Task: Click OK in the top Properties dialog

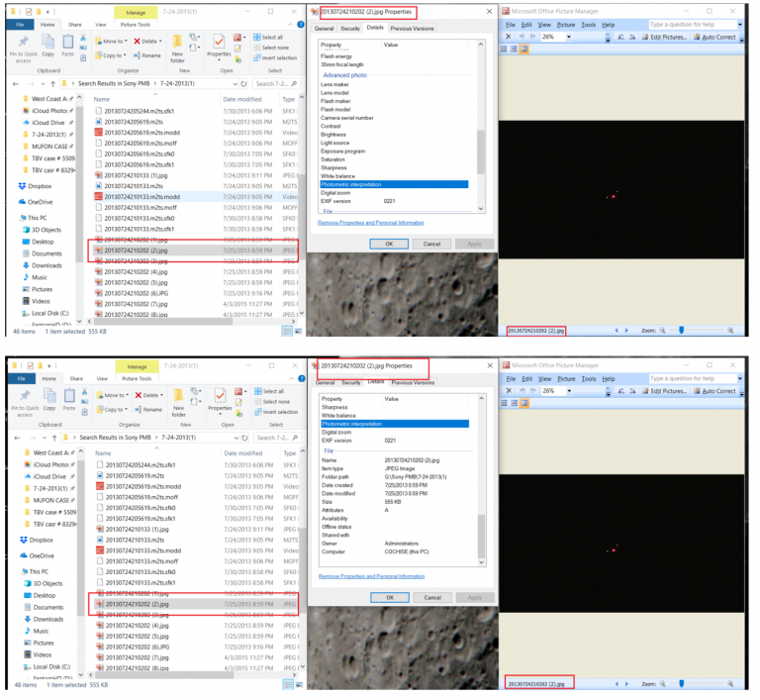Action: click(x=389, y=244)
